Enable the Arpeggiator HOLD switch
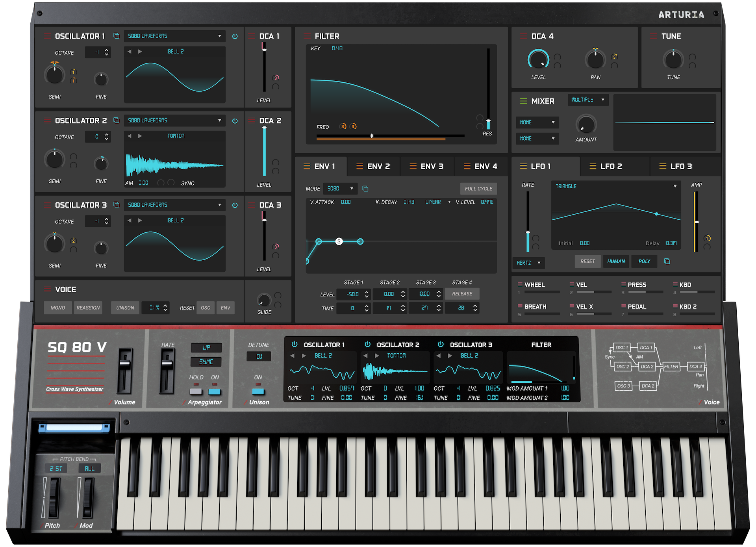 (196, 391)
